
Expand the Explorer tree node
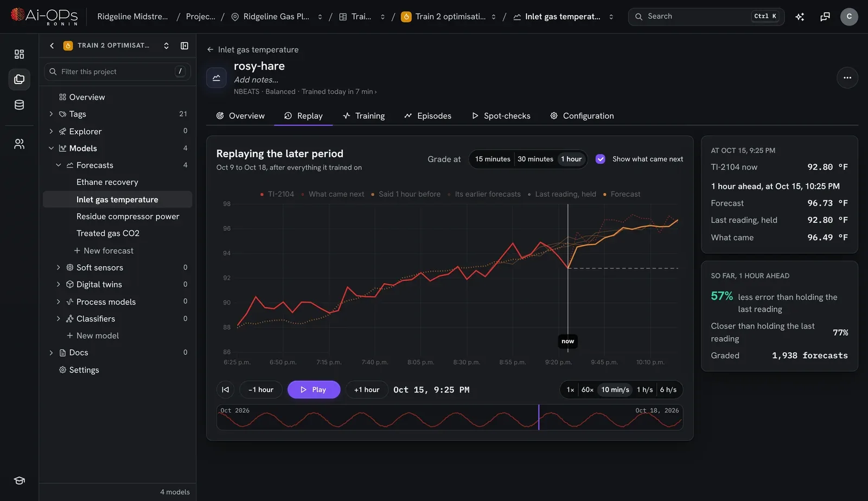pyautogui.click(x=51, y=131)
